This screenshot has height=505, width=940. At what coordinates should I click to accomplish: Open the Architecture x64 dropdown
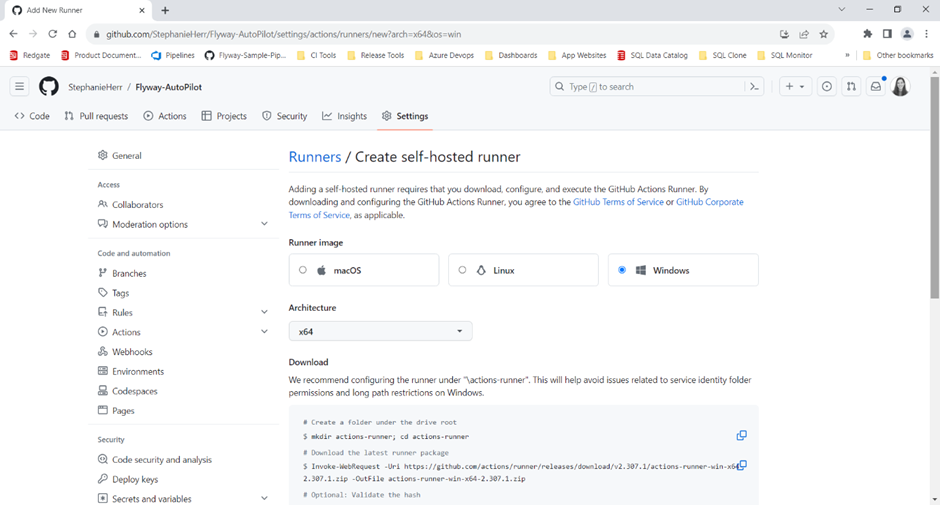pyautogui.click(x=380, y=331)
